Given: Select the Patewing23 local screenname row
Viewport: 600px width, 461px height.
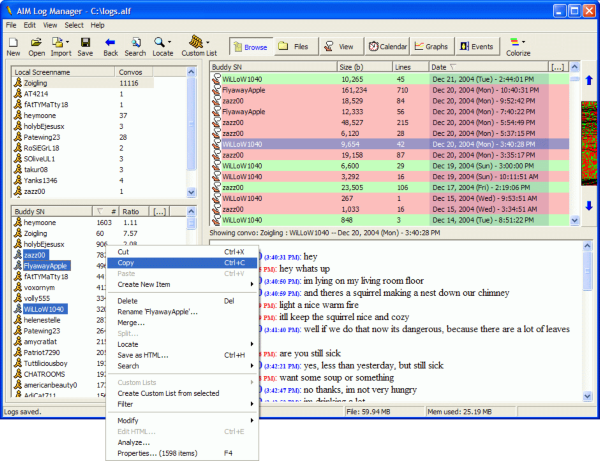Looking at the screenshot, I should pyautogui.click(x=83, y=137).
